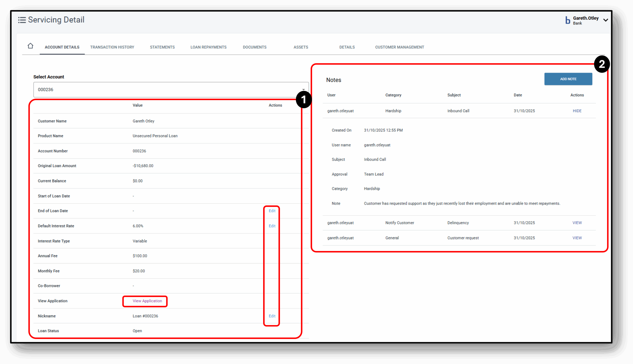Select the Loan Repayments tab
Viewport: 633px width, 364px height.
tap(208, 47)
